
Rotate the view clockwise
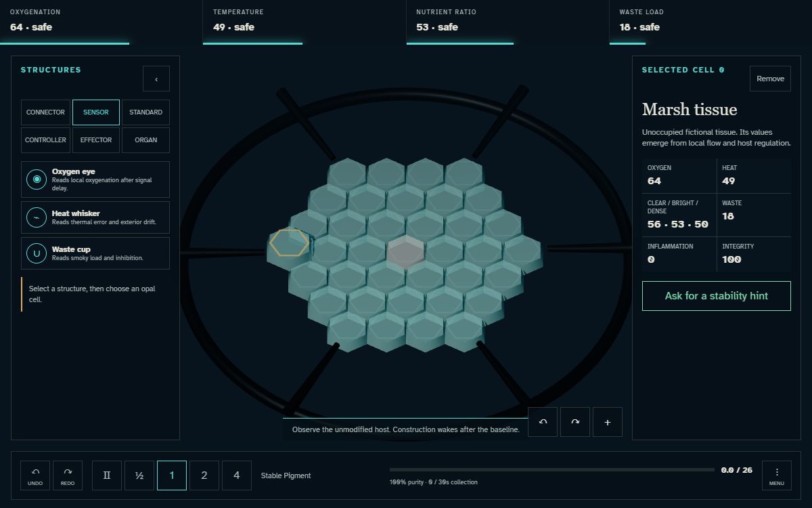click(575, 422)
